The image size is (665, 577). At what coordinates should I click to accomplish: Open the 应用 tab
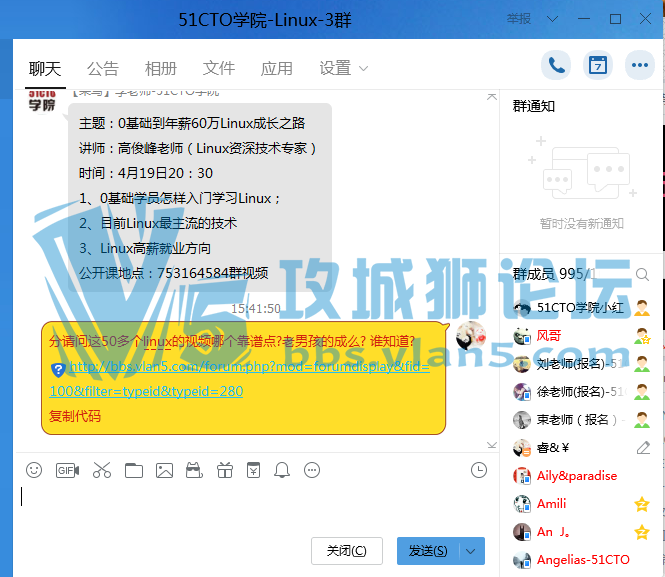click(277, 68)
